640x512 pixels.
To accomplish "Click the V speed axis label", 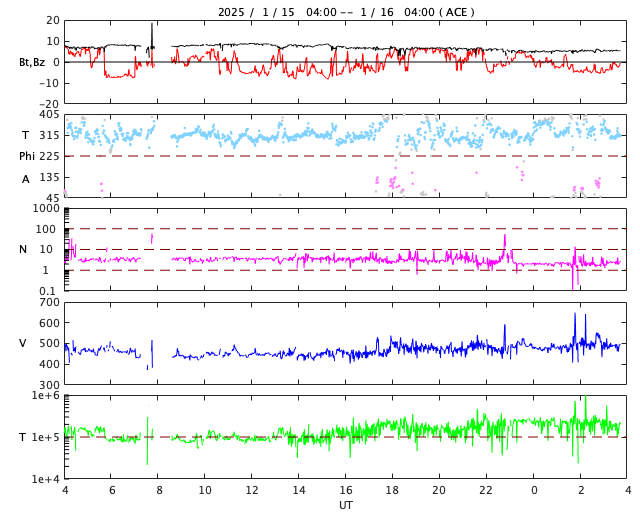I will coord(23,343).
